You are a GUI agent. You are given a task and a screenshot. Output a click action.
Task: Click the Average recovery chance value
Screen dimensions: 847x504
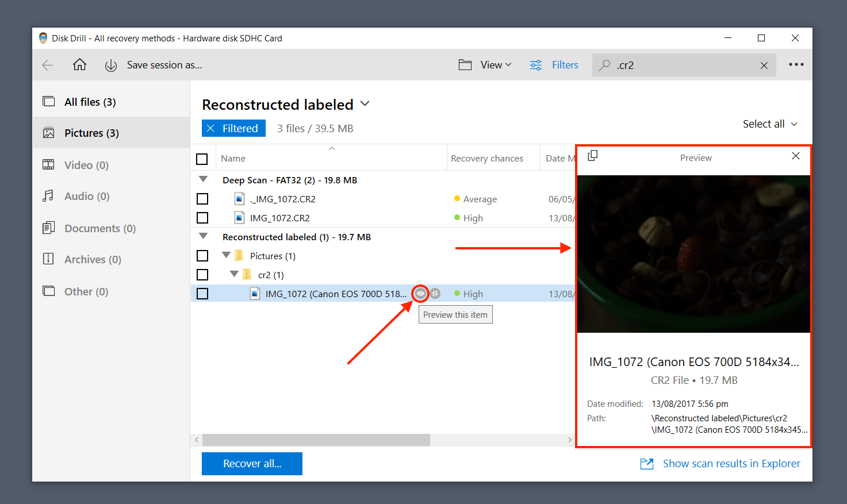(480, 199)
